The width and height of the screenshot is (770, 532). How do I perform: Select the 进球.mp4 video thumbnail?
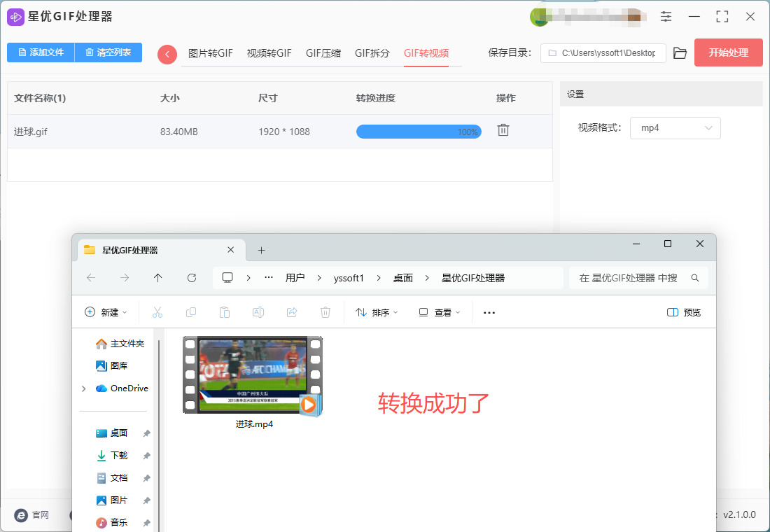pos(253,375)
